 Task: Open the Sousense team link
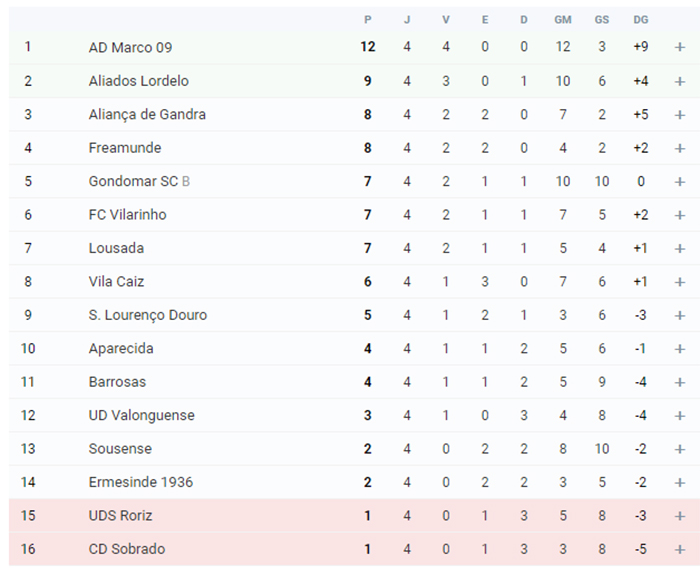120,449
